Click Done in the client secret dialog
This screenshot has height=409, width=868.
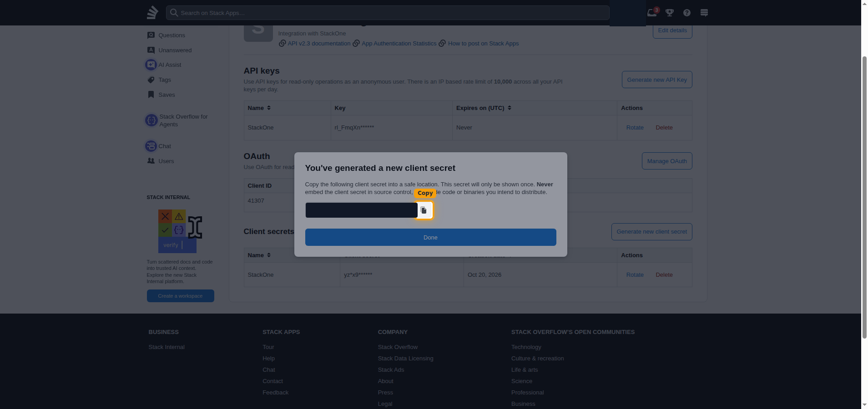tap(430, 237)
